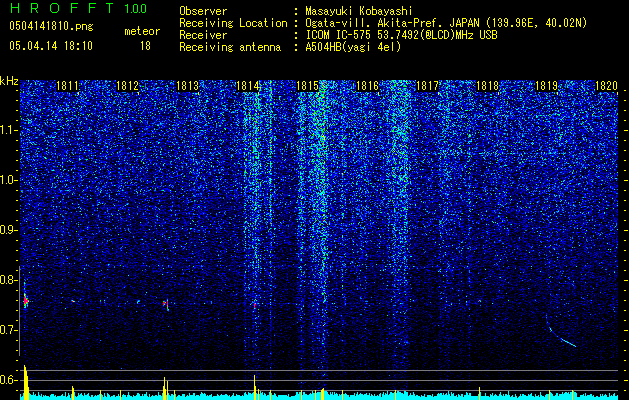Click the Receiving antenna label
Image resolution: width=629 pixels, height=400 pixels.
230,47
